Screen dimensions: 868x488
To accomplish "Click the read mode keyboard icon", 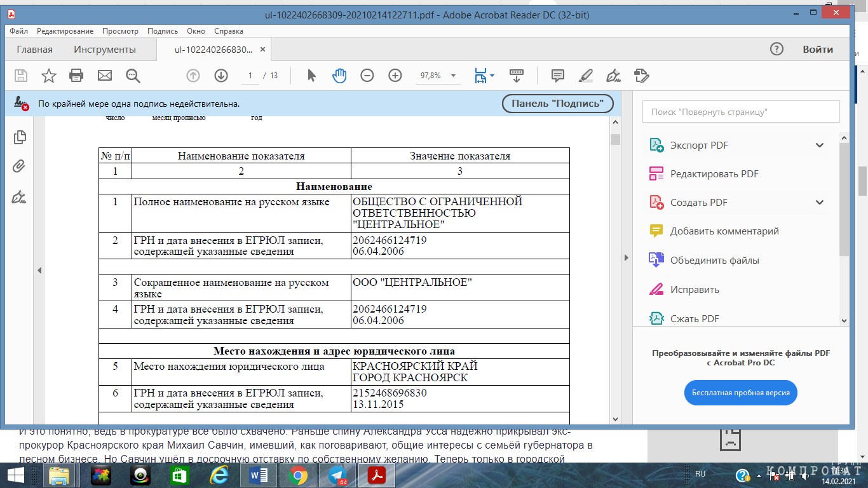I will point(517,76).
